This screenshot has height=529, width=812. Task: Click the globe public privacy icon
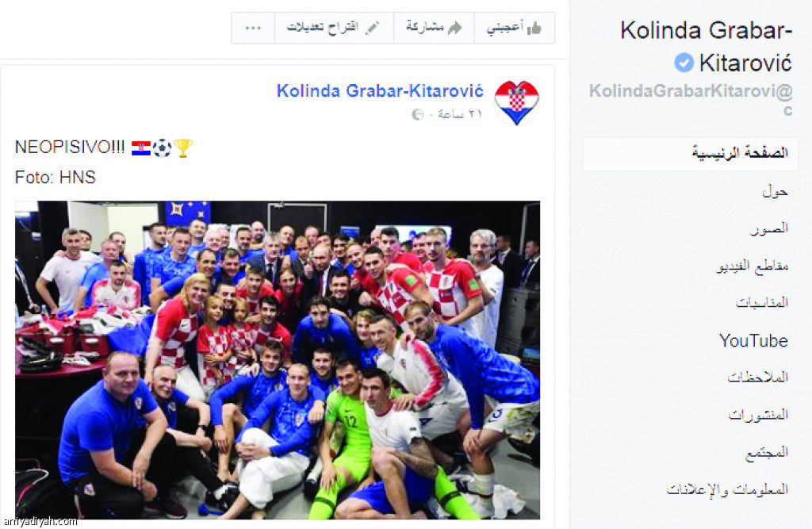[417, 114]
